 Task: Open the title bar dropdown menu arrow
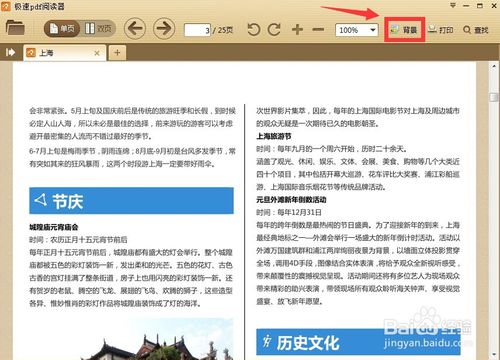click(x=453, y=5)
